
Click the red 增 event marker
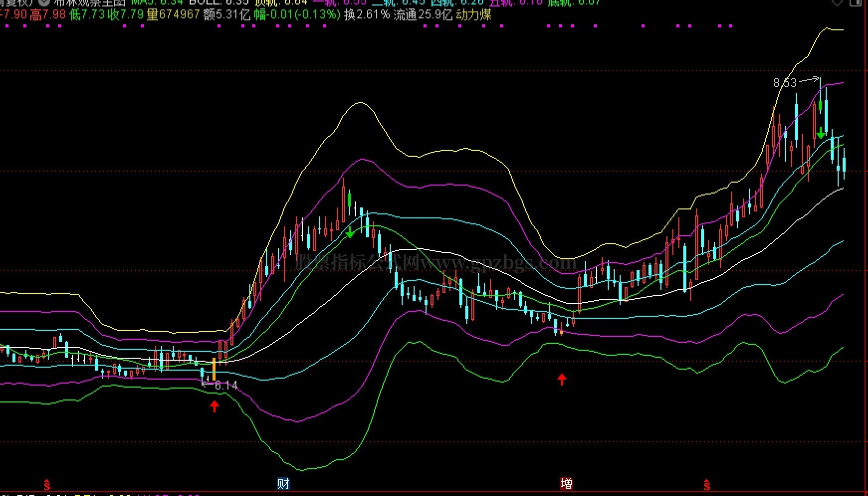566,484
